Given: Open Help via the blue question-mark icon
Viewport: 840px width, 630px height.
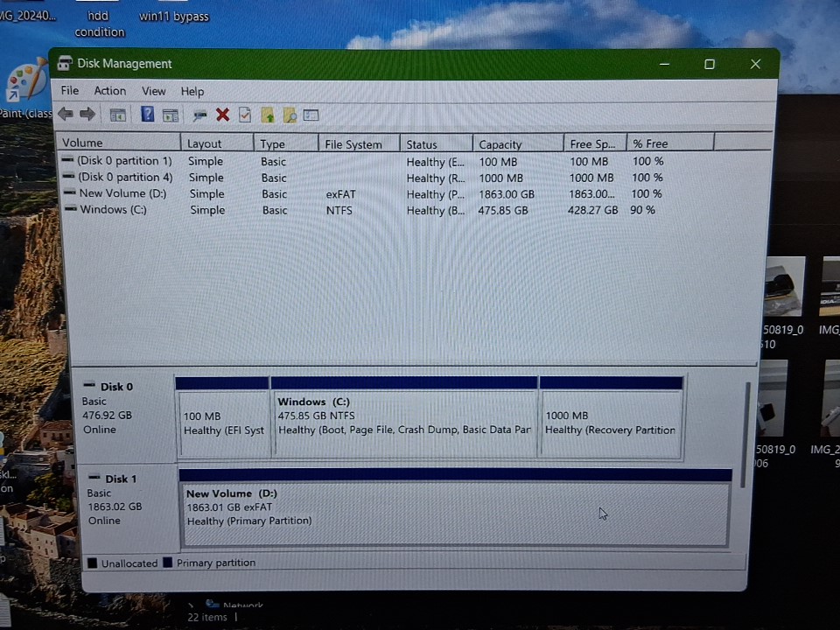Looking at the screenshot, I should 147,114.
